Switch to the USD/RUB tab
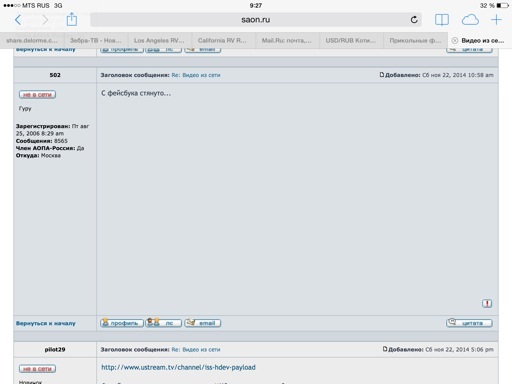Screen dimensions: 512x384 (x=351, y=41)
